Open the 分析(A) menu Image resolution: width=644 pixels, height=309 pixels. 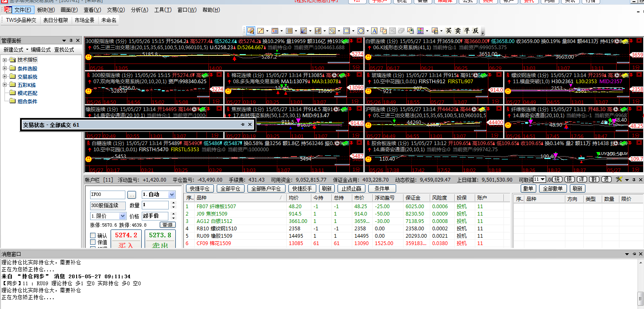(139, 10)
